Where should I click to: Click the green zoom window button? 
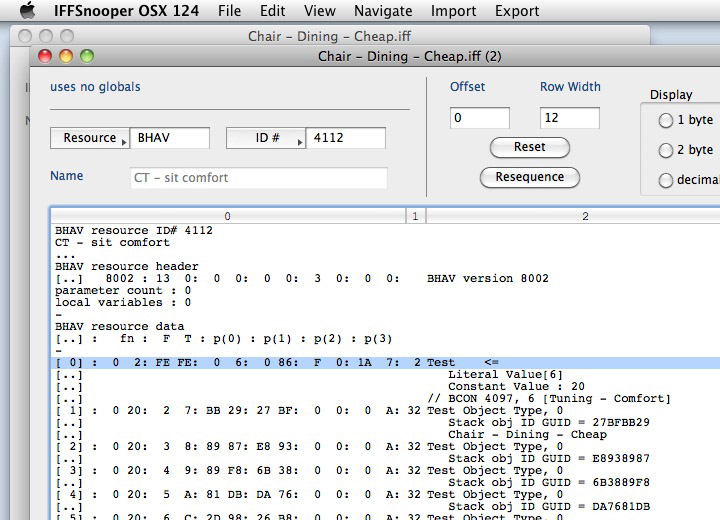click(87, 57)
